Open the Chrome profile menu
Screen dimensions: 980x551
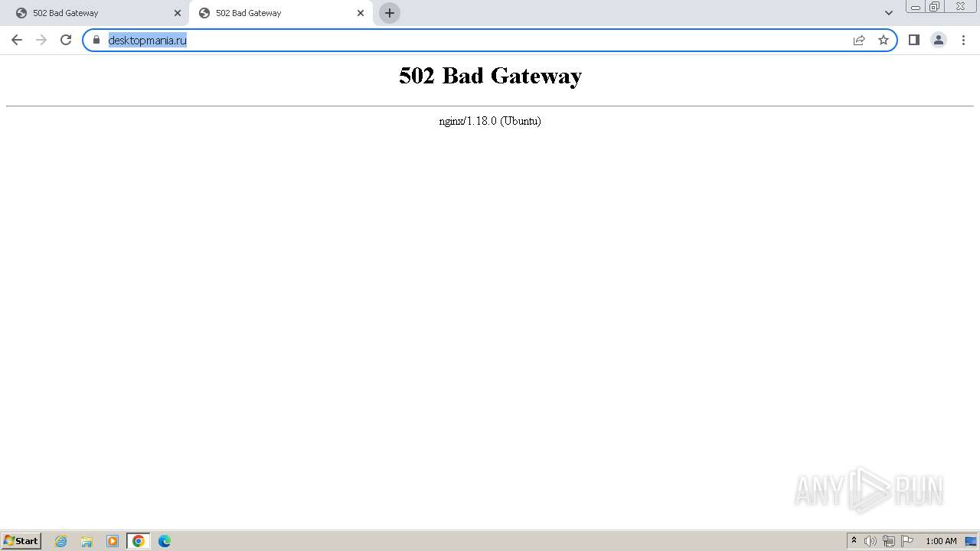pyautogui.click(x=939, y=40)
